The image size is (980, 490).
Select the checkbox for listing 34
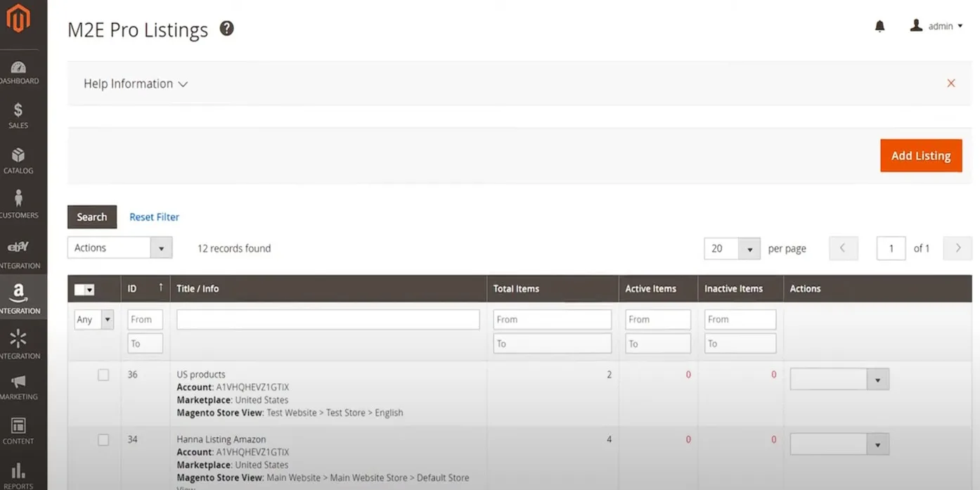(103, 440)
